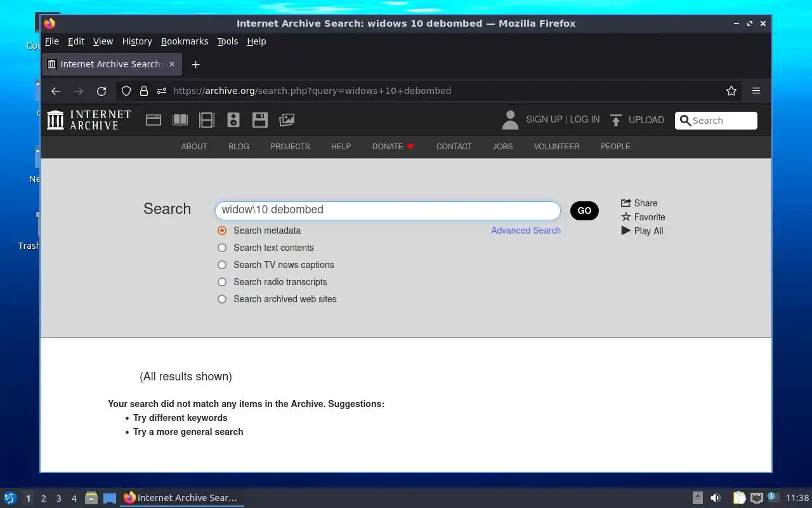The height and width of the screenshot is (508, 812).
Task: Click the Upload arrow icon
Action: (615, 120)
